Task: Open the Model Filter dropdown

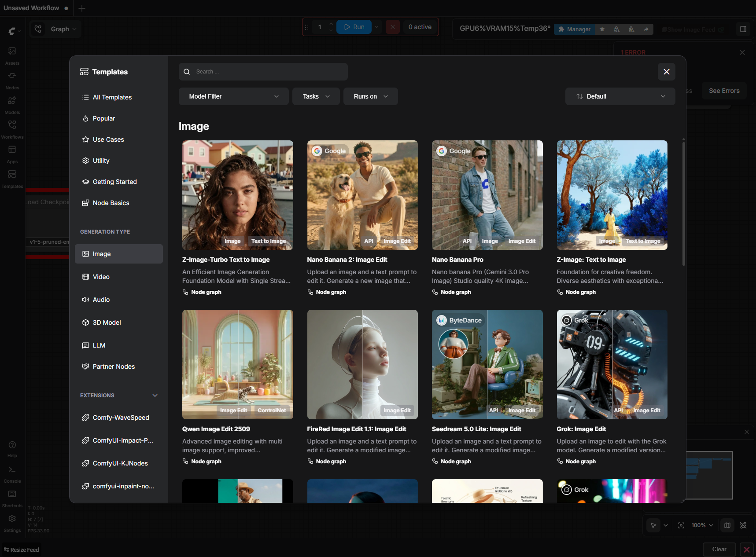Action: pos(233,96)
